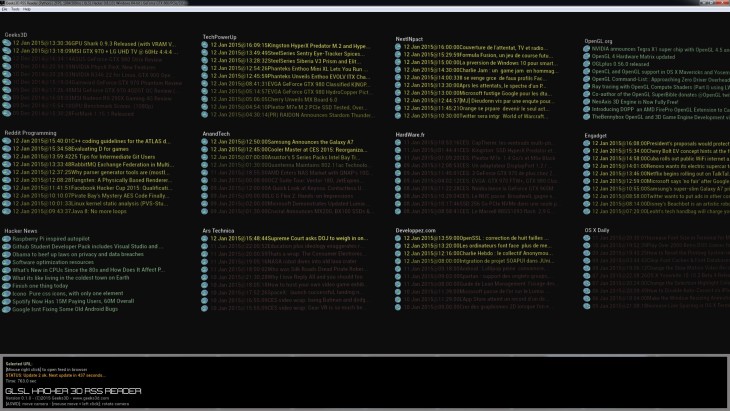
Task: Click globe icon beside Cherry Unveils MX Board 6.0
Action: point(204,99)
